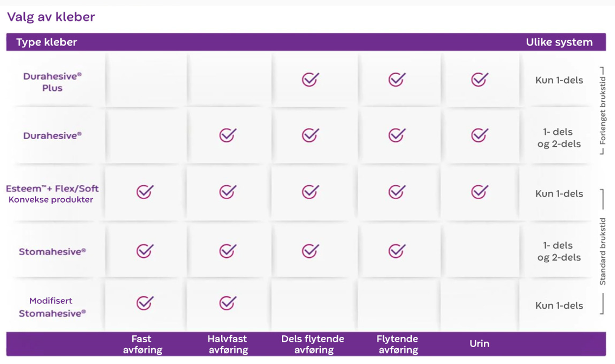The image size is (615, 364).
Task: Click Kun 1-dels cell for Durahesive Plus
Action: tap(559, 80)
